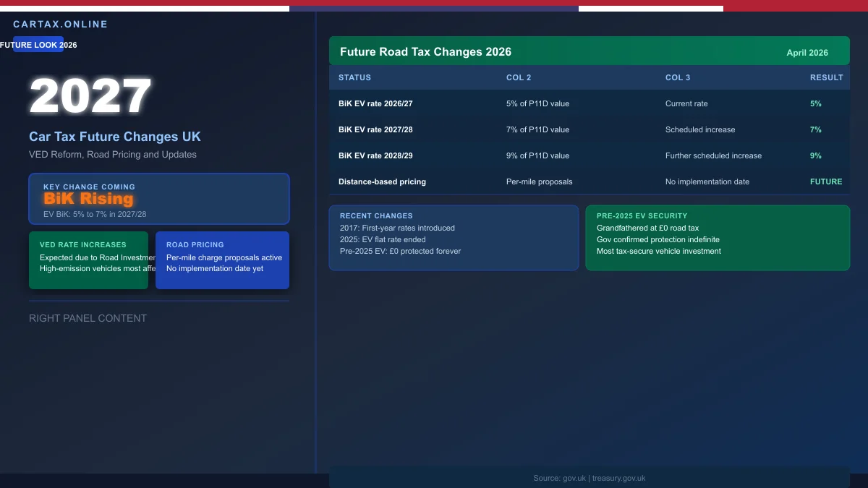Click the FUTURE result value
Screen dimensions: 868x488
[826, 181]
